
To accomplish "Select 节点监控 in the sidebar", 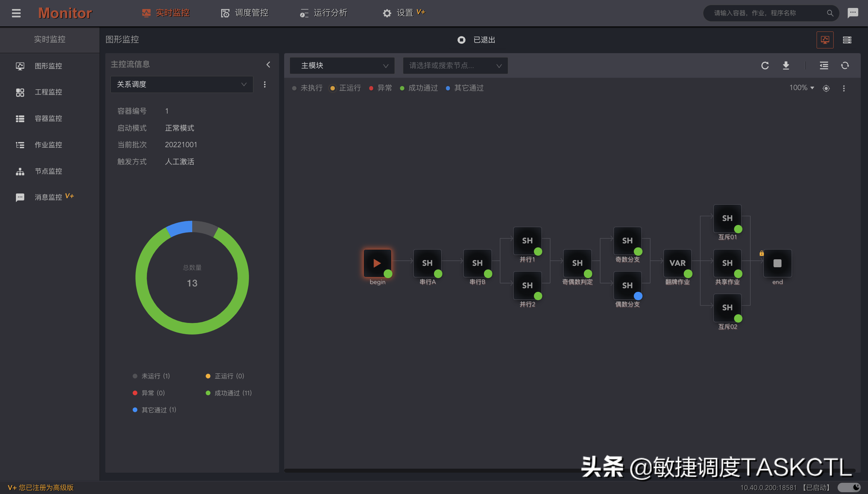I will (50, 171).
